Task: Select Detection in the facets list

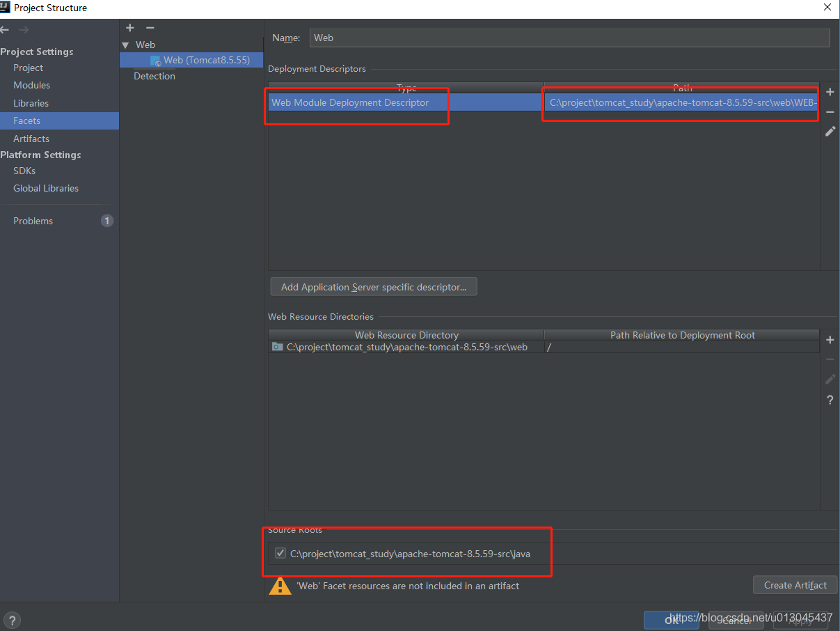Action: tap(154, 77)
